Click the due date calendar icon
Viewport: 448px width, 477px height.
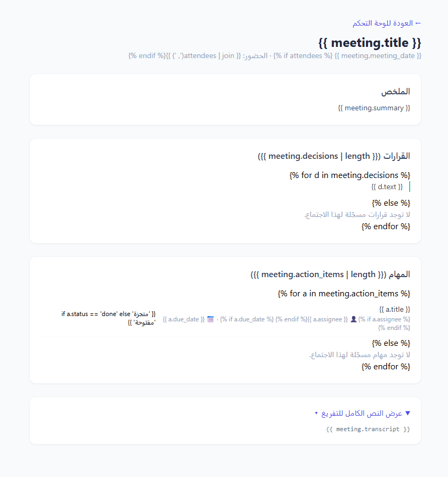(x=210, y=319)
